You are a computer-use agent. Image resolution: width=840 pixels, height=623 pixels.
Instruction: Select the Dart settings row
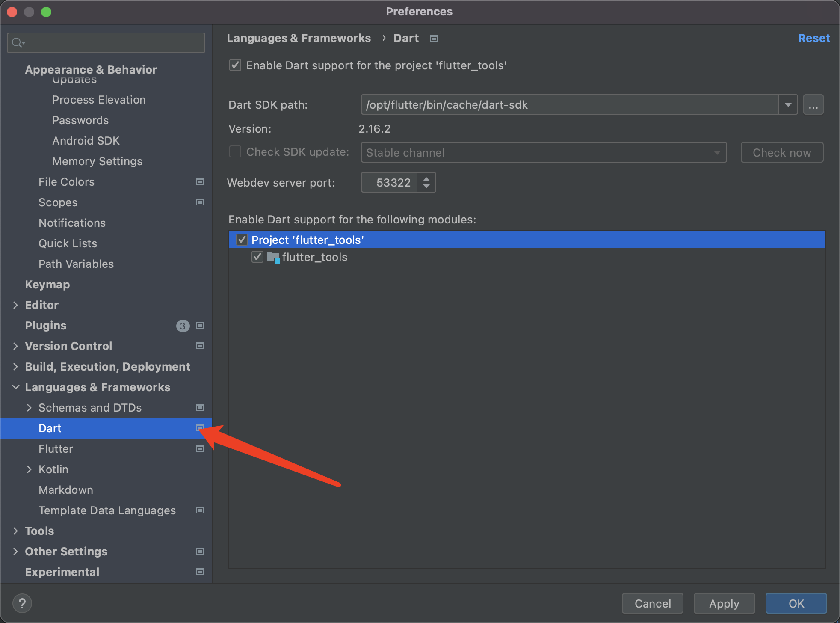coord(106,428)
